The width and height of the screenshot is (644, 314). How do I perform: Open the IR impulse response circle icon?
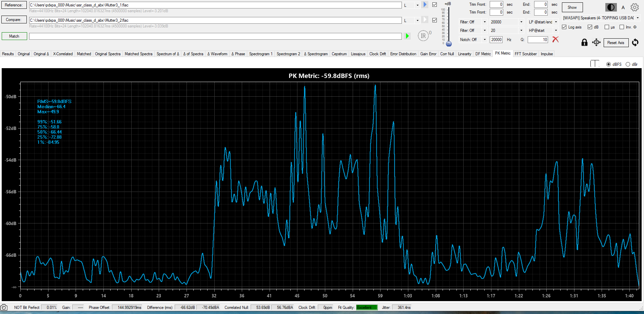424,36
